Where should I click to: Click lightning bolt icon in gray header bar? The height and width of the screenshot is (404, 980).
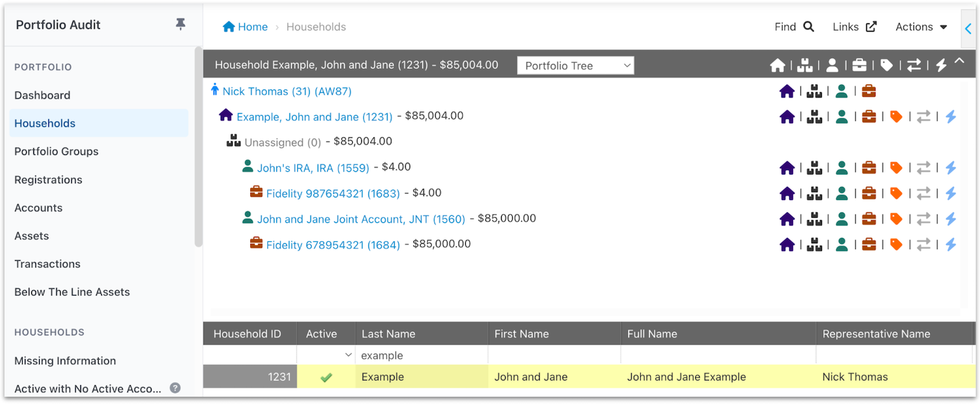pyautogui.click(x=941, y=65)
